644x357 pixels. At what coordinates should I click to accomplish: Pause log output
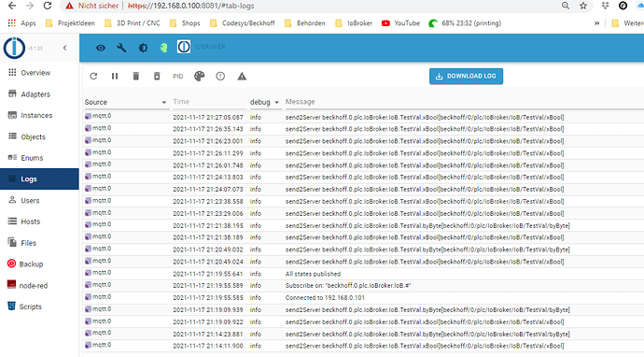point(115,76)
